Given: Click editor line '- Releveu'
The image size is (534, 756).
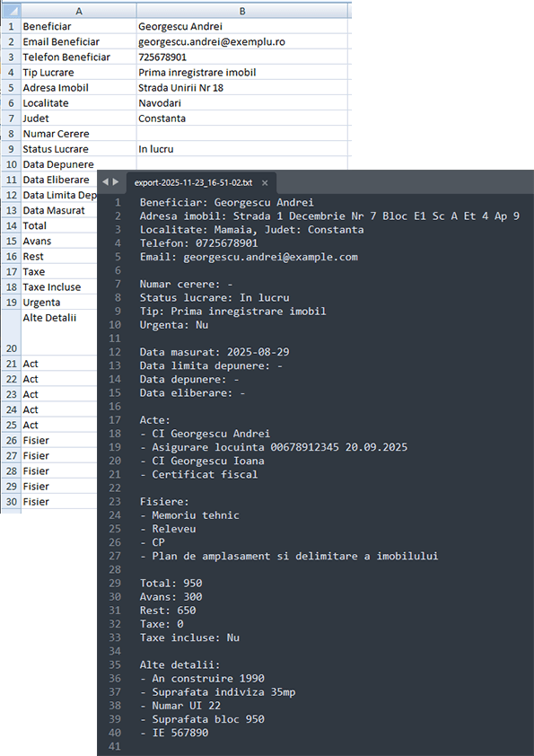Looking at the screenshot, I should tap(168, 529).
